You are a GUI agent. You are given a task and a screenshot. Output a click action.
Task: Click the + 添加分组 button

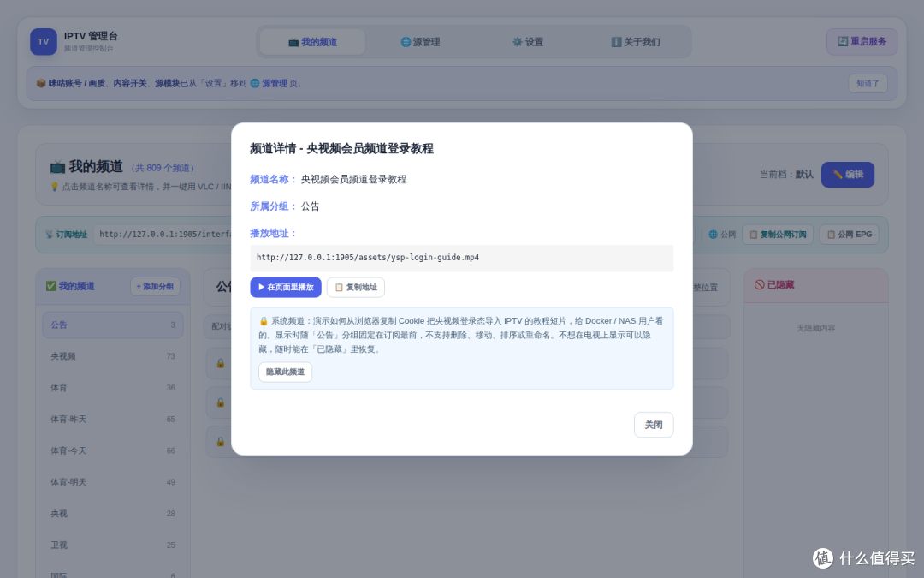pos(155,287)
